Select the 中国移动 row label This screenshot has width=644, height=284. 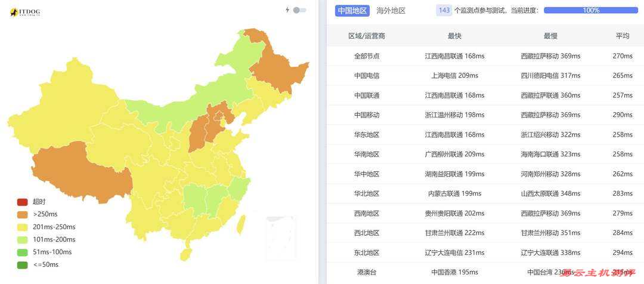[367, 115]
